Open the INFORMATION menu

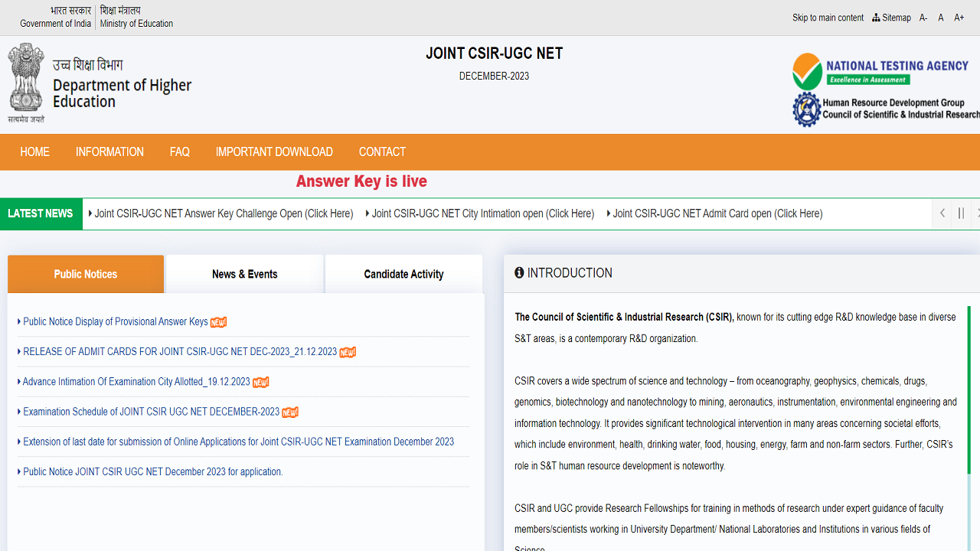click(109, 152)
